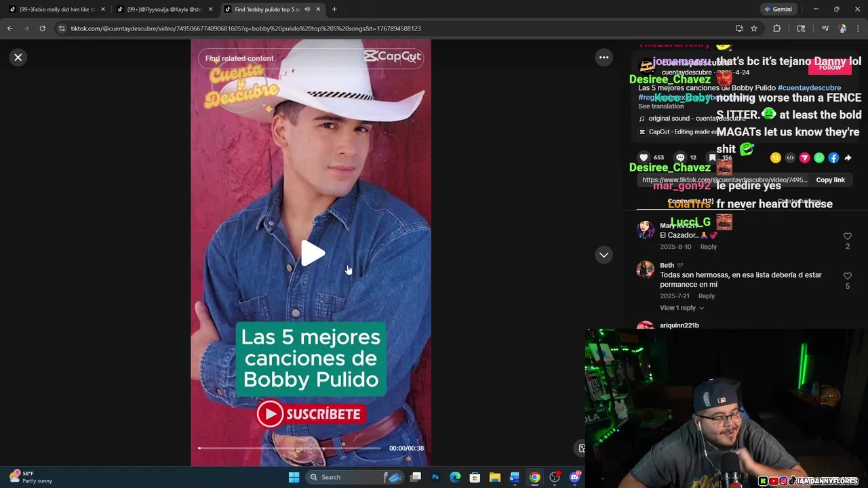Open Google Chrome from the taskbar
The height and width of the screenshot is (488, 868).
(535, 477)
